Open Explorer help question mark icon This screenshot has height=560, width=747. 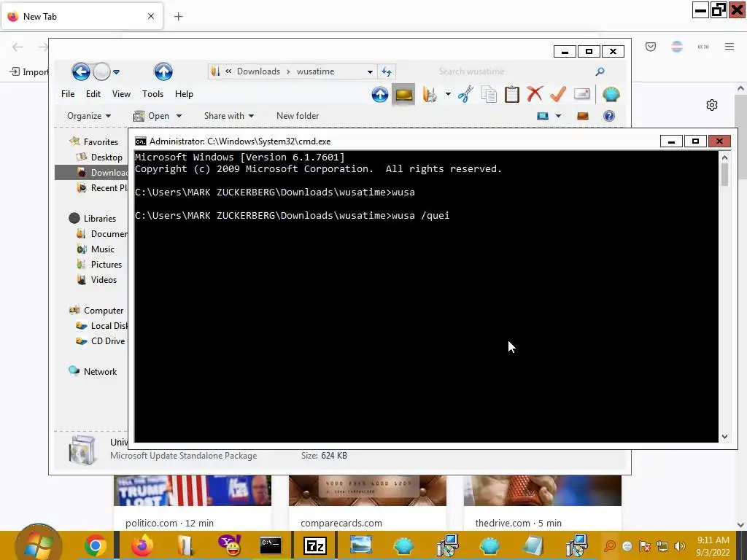point(609,116)
